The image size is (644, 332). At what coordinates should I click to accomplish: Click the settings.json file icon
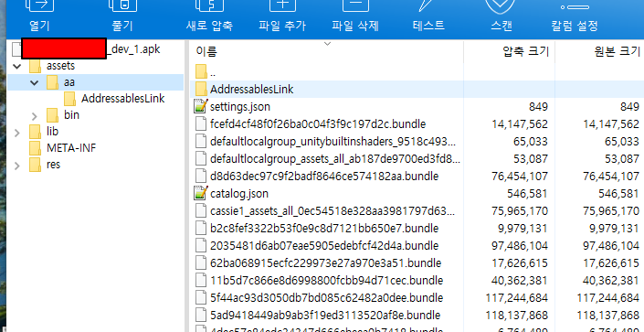click(x=201, y=107)
